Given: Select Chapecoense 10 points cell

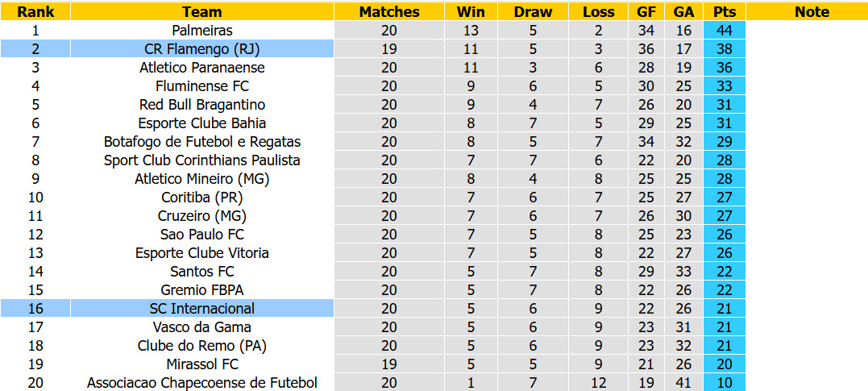Looking at the screenshot, I should [x=724, y=383].
